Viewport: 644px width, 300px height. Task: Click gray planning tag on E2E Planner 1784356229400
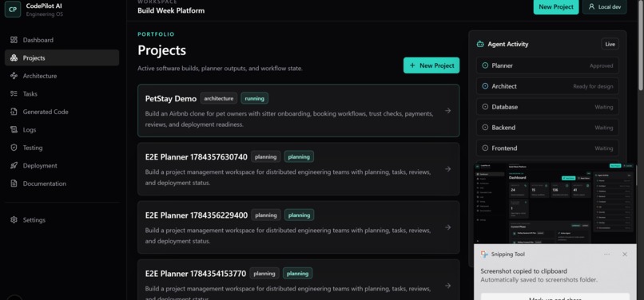[x=266, y=215]
